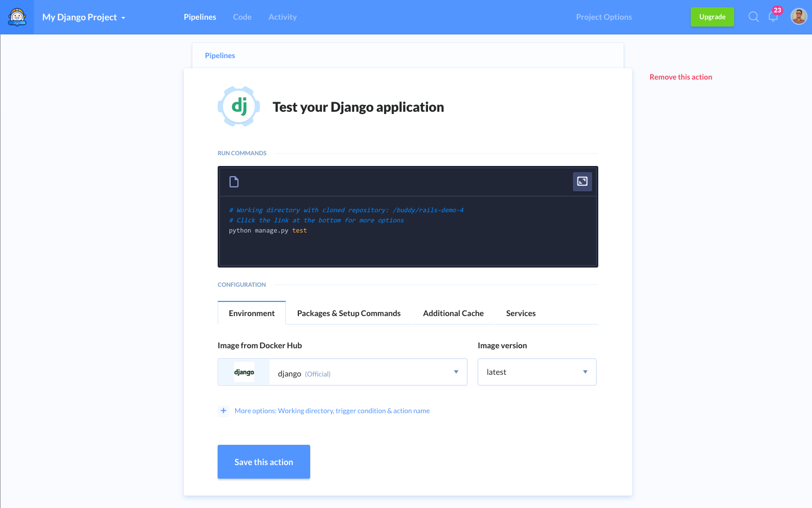The width and height of the screenshot is (812, 508).
Task: Go to the Activity nav item
Action: [x=283, y=17]
